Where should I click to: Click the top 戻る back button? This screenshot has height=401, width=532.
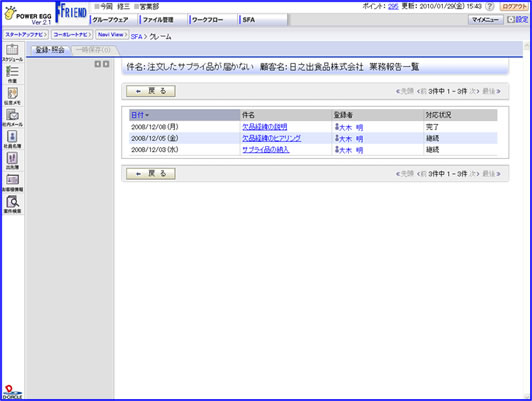151,91
